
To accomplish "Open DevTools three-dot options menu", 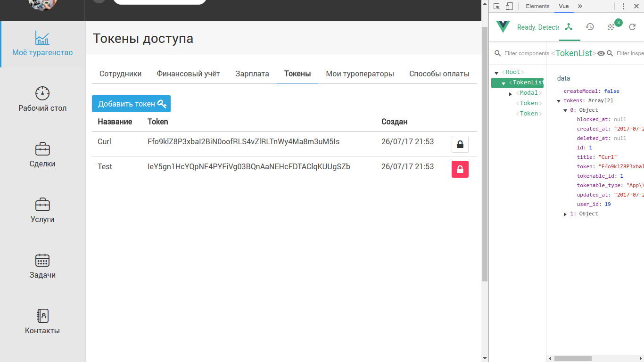I will coord(623,6).
